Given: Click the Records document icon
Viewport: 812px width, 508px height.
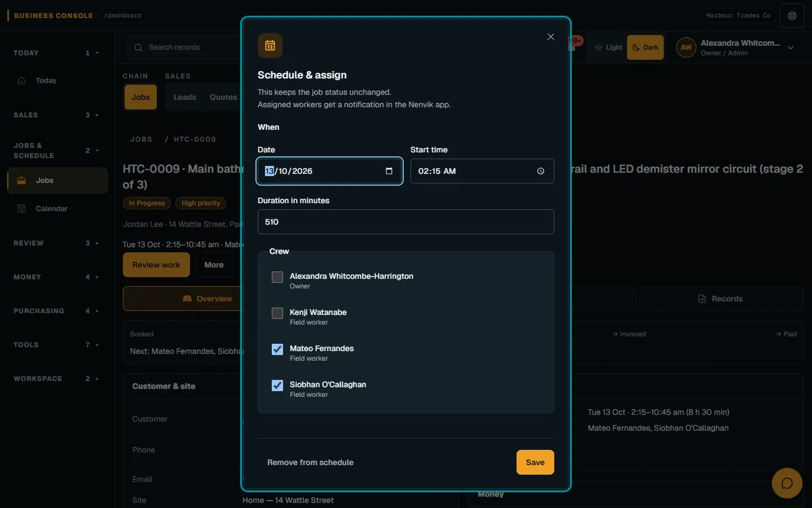Looking at the screenshot, I should [702, 299].
